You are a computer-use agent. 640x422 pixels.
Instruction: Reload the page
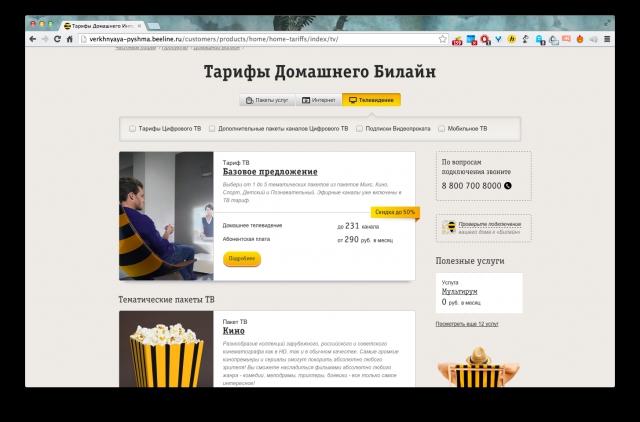[x=57, y=39]
